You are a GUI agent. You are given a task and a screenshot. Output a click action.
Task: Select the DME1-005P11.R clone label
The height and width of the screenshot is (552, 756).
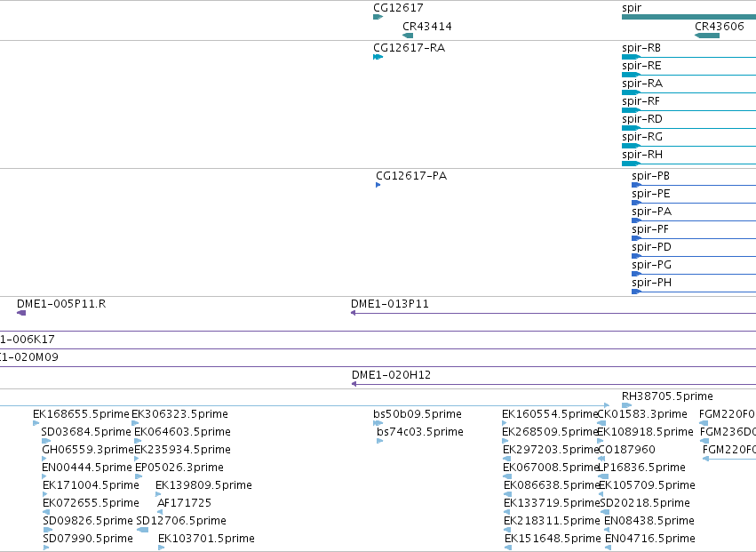(x=61, y=304)
